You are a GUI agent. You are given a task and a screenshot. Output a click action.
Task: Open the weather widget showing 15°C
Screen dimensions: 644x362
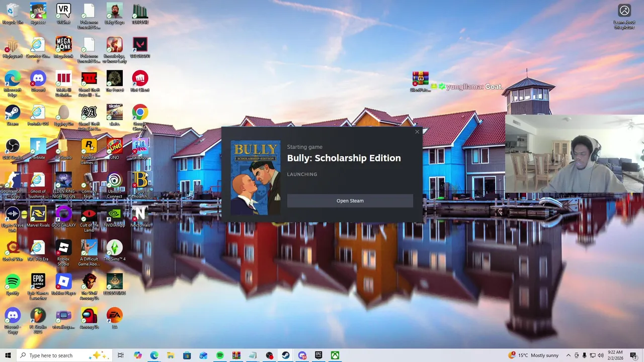pos(533,355)
